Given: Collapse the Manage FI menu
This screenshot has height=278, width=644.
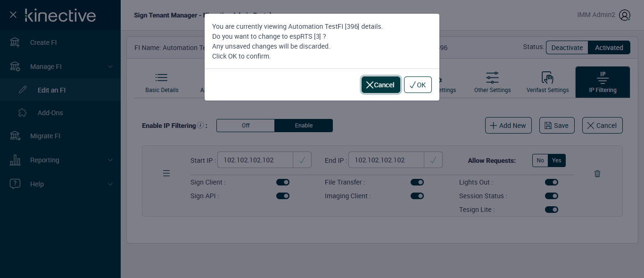Looking at the screenshot, I should (110, 67).
